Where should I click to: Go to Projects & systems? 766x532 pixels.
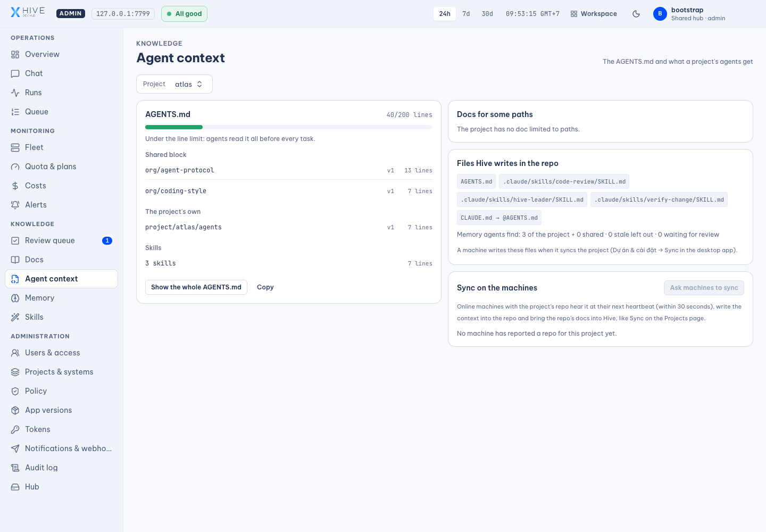(x=61, y=372)
